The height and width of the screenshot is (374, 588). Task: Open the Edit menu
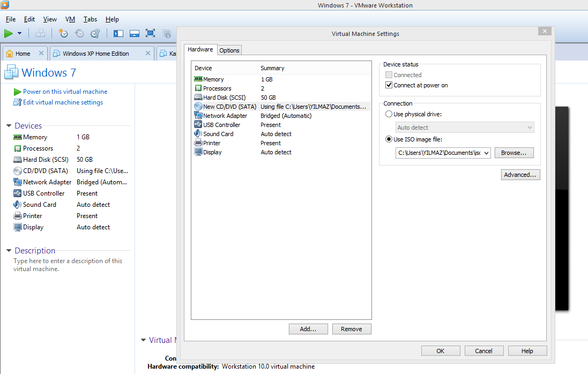pos(29,19)
